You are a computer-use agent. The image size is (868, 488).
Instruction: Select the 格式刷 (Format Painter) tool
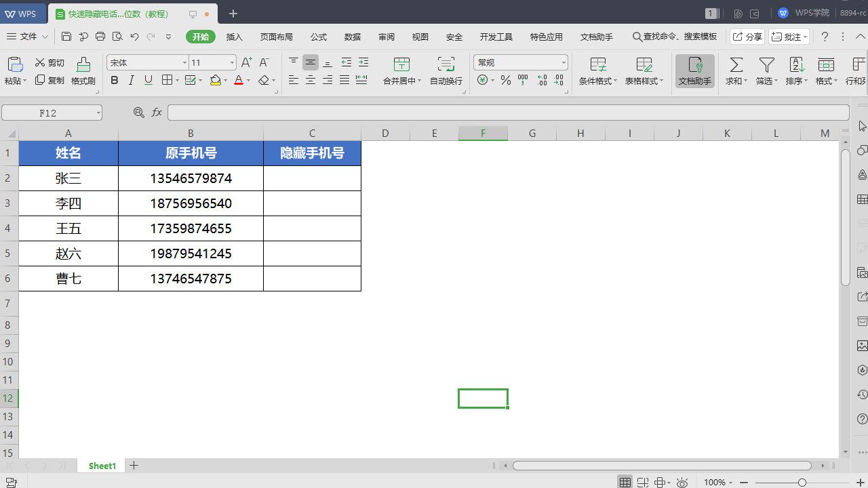(x=83, y=71)
